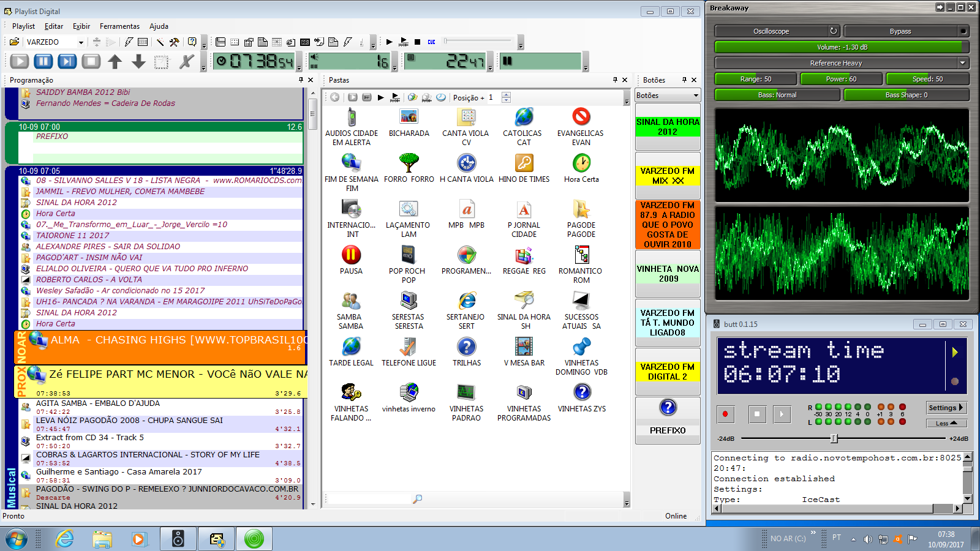Click the move item up arrow
980x551 pixels.
[115, 61]
